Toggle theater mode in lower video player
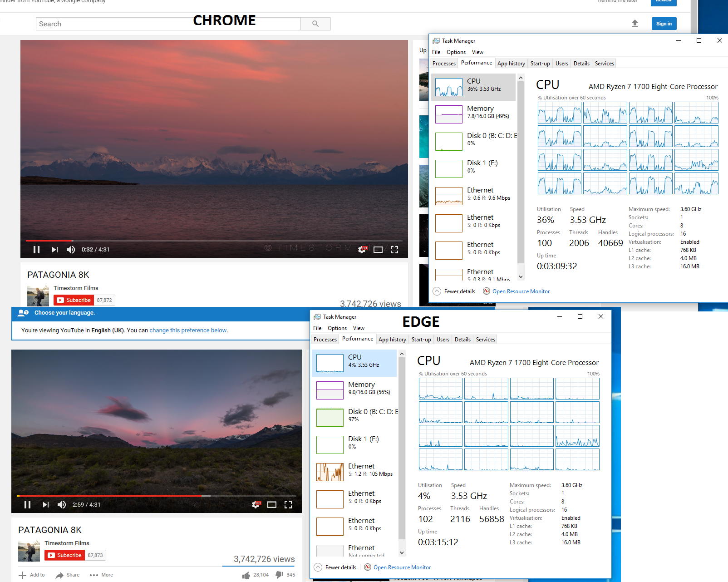Image resolution: width=728 pixels, height=582 pixels. pos(272,505)
